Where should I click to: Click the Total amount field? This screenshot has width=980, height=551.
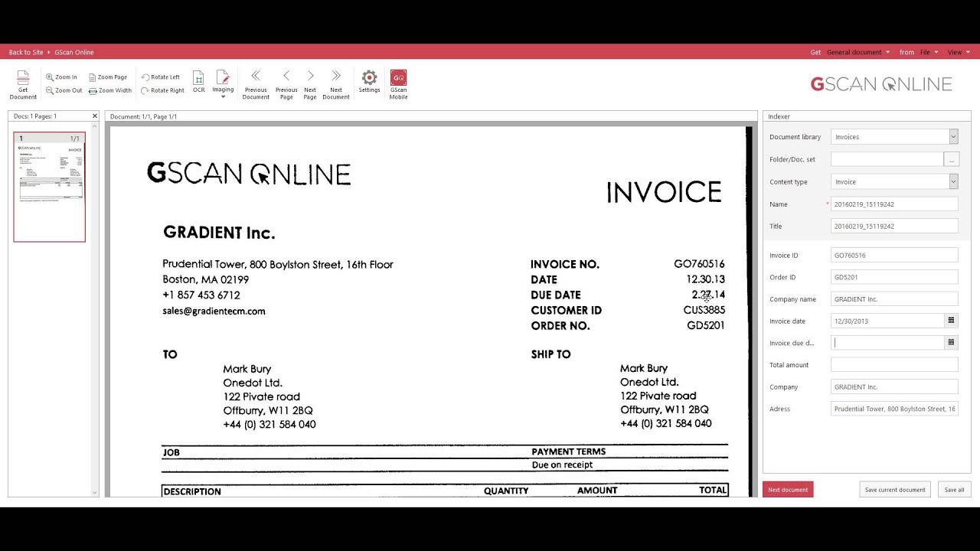tap(894, 365)
